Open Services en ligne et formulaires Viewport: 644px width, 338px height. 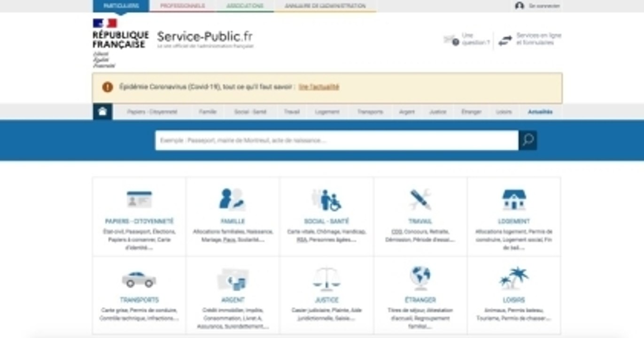click(x=539, y=39)
